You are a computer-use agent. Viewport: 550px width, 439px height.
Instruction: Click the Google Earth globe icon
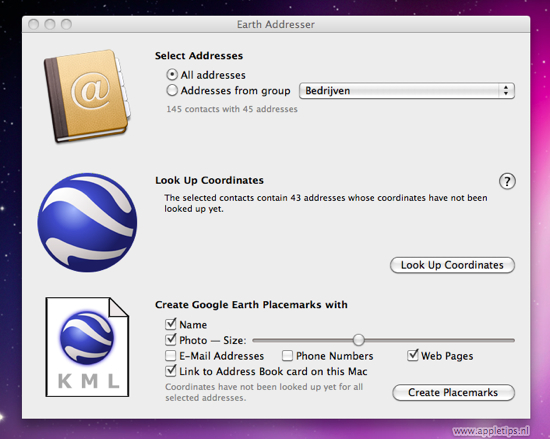(x=87, y=222)
